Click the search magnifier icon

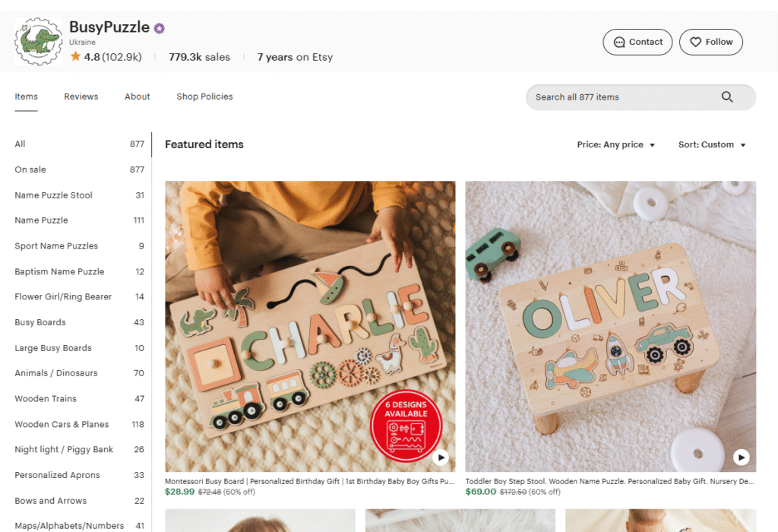pyautogui.click(x=727, y=97)
